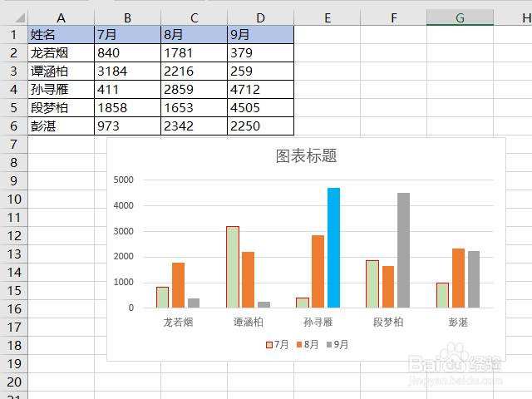
Task: Select column B header
Action: pyautogui.click(x=127, y=17)
